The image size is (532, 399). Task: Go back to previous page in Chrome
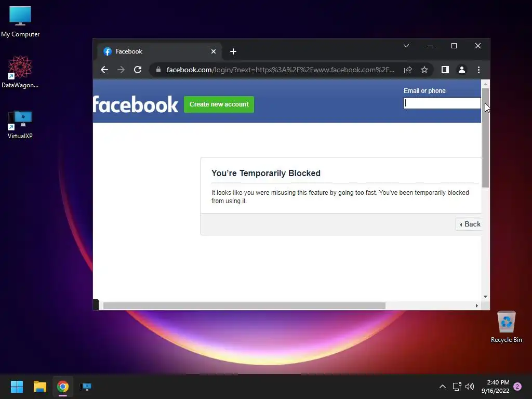(104, 70)
